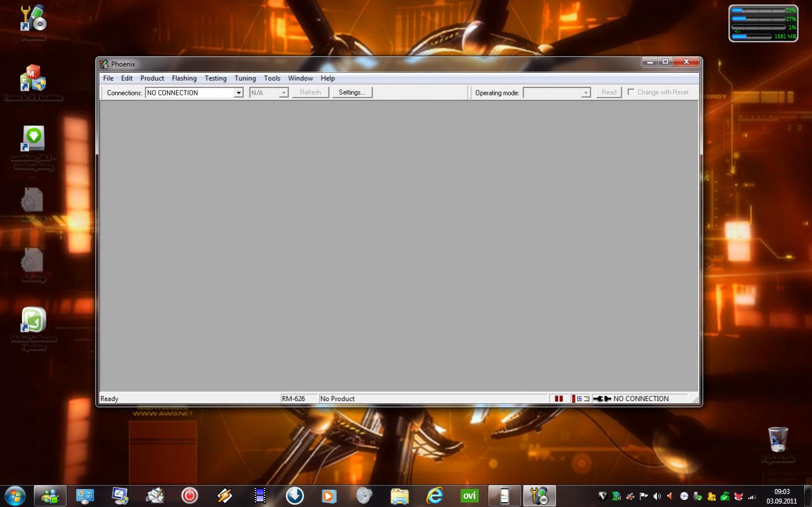This screenshot has width=812, height=507.
Task: Open the Ovi taskbar icon
Action: pyautogui.click(x=469, y=496)
